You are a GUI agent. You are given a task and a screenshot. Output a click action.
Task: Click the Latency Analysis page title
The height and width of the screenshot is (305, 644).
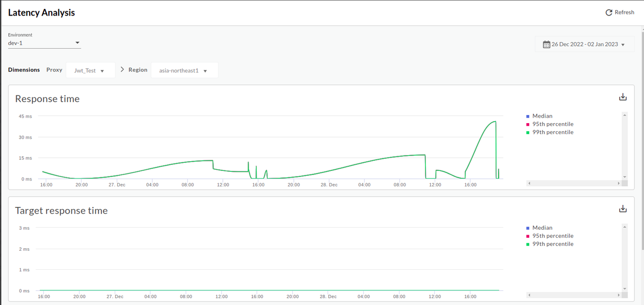(41, 13)
